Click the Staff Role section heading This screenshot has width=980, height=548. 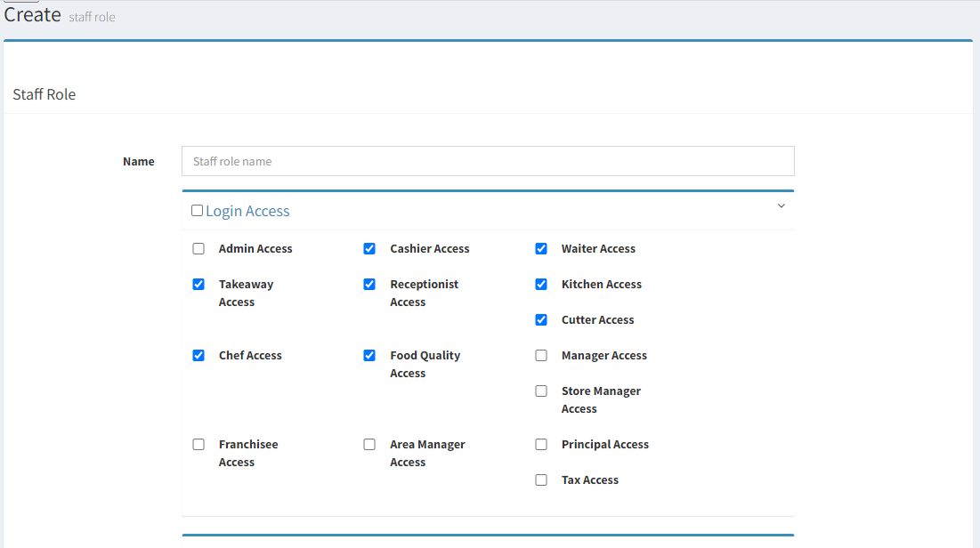point(45,94)
